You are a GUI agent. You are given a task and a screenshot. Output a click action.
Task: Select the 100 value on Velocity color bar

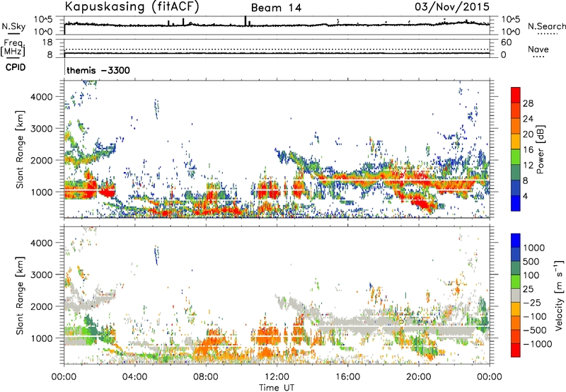[531, 275]
